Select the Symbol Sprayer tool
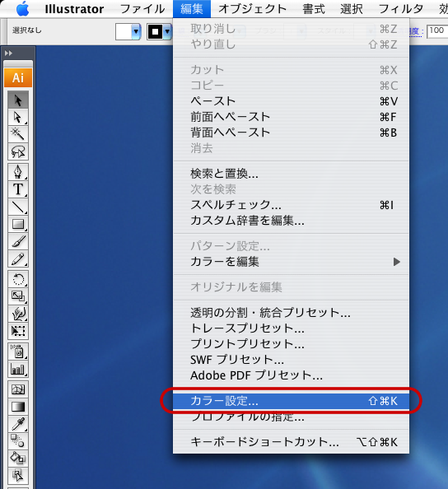 (18, 352)
